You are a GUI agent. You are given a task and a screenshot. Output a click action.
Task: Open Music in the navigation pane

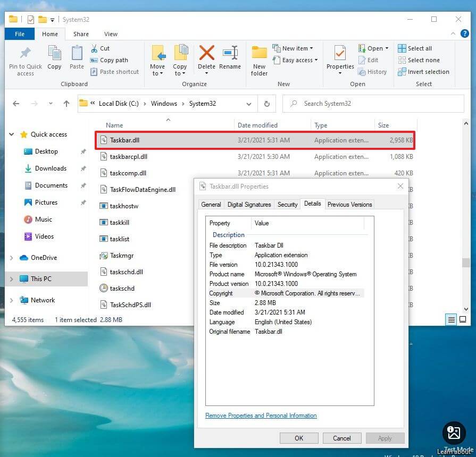coord(44,219)
